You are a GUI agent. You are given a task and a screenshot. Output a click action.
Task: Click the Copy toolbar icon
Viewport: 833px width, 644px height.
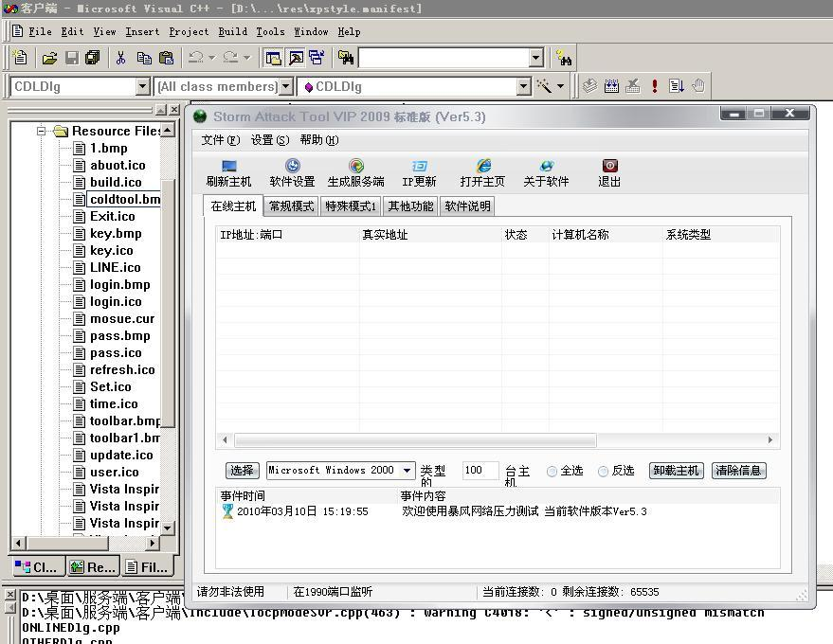[144, 58]
